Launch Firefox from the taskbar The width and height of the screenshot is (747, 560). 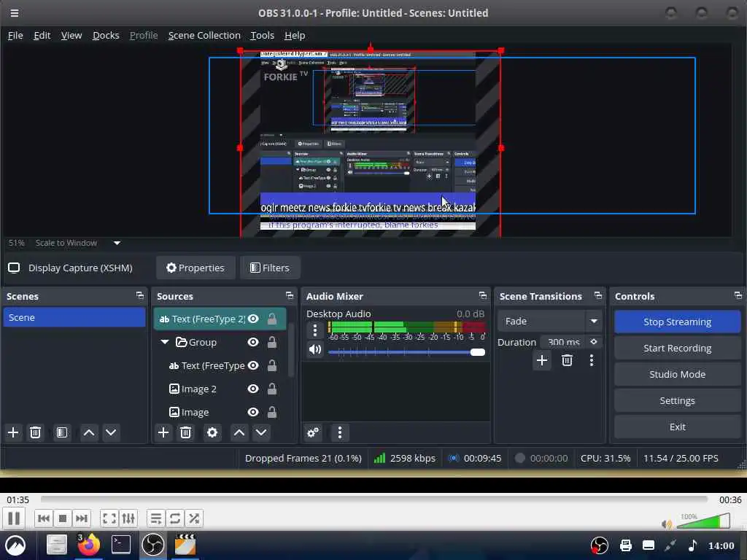88,545
